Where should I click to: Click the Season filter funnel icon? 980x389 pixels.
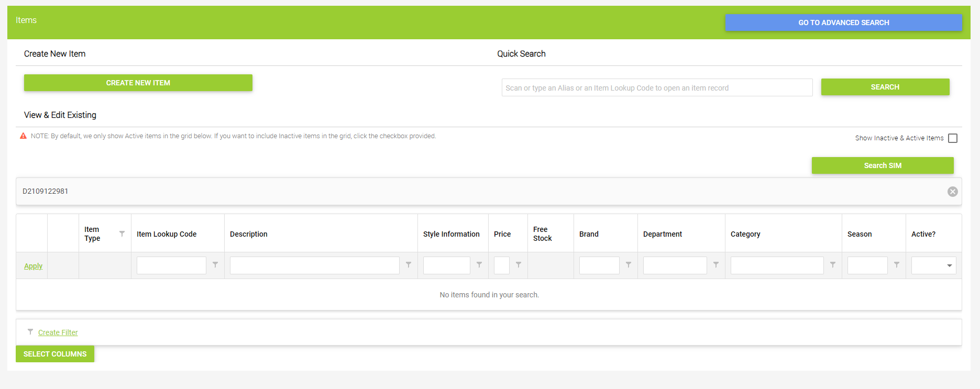tap(897, 265)
